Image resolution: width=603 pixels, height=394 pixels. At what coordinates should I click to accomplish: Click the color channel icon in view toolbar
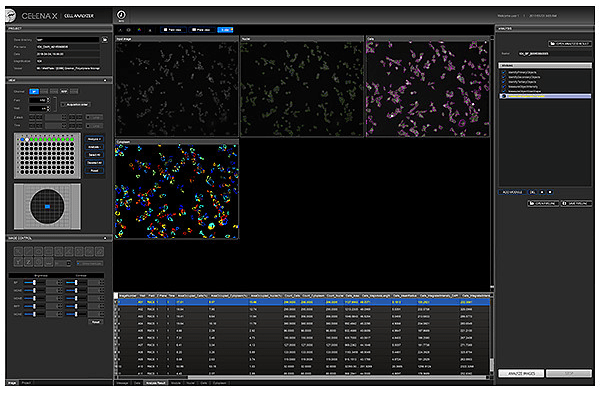pos(139,30)
